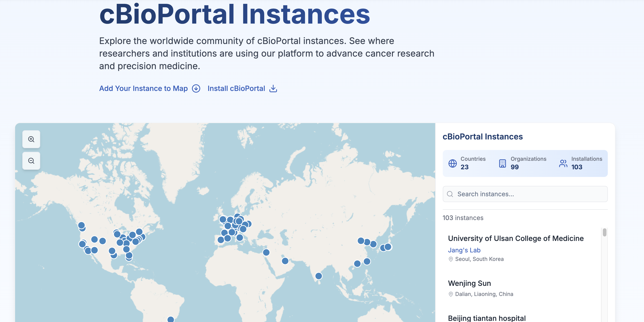Click 'Seoul, South Korea' location text

pos(479,259)
